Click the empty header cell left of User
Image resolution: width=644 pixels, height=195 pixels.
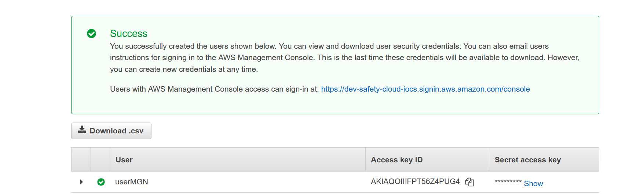[x=100, y=159]
